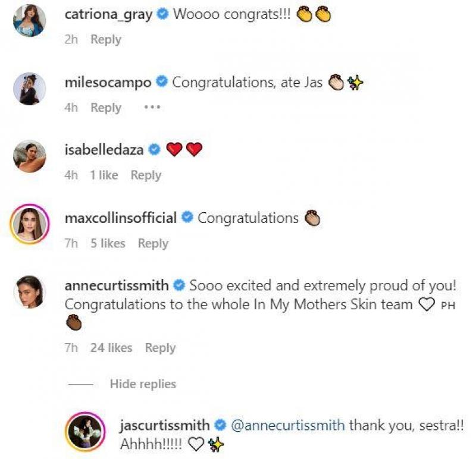Open more options on milesocampo's comment
The height and width of the screenshot is (459, 476).
pos(152,108)
